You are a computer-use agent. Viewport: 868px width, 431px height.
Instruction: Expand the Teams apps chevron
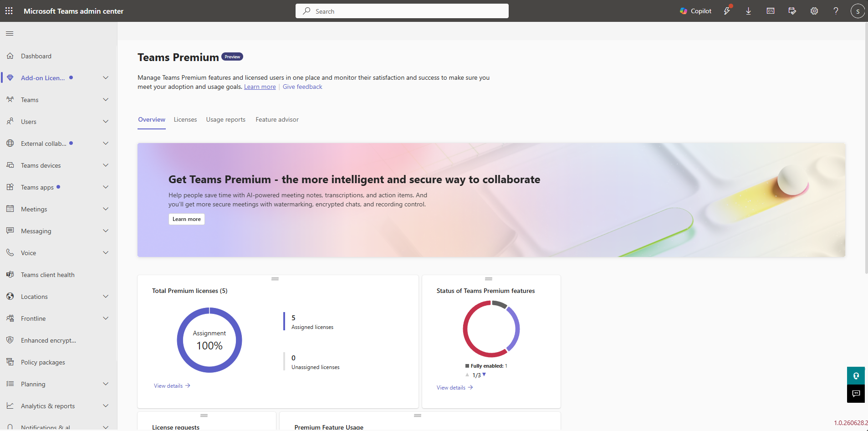pos(106,187)
